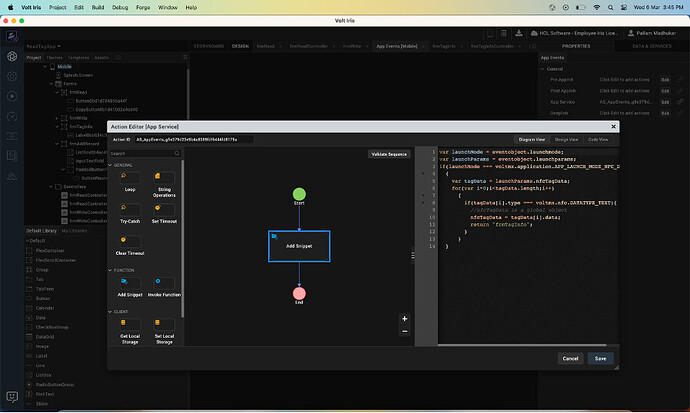Image resolution: width=690 pixels, height=413 pixels.
Task: Select the Get Local Storage action icon
Action: pyautogui.click(x=130, y=325)
